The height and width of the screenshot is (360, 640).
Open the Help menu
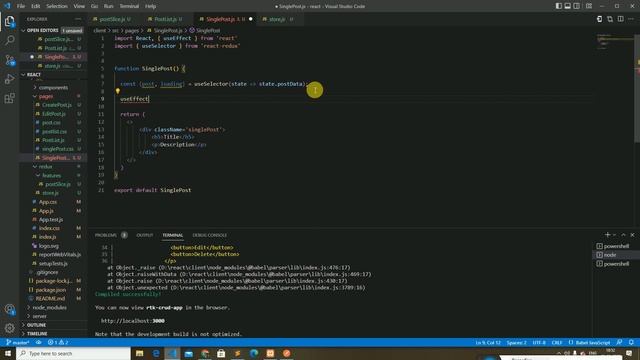151,6
